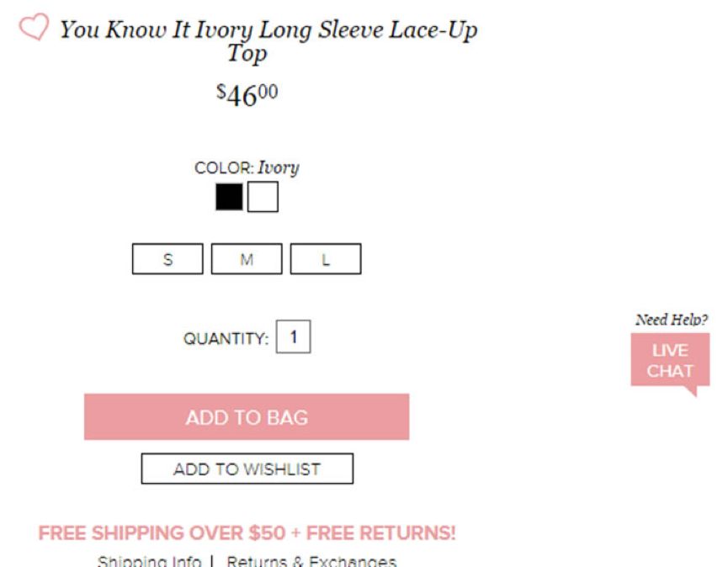Click the COLOR label

pyautogui.click(x=223, y=168)
